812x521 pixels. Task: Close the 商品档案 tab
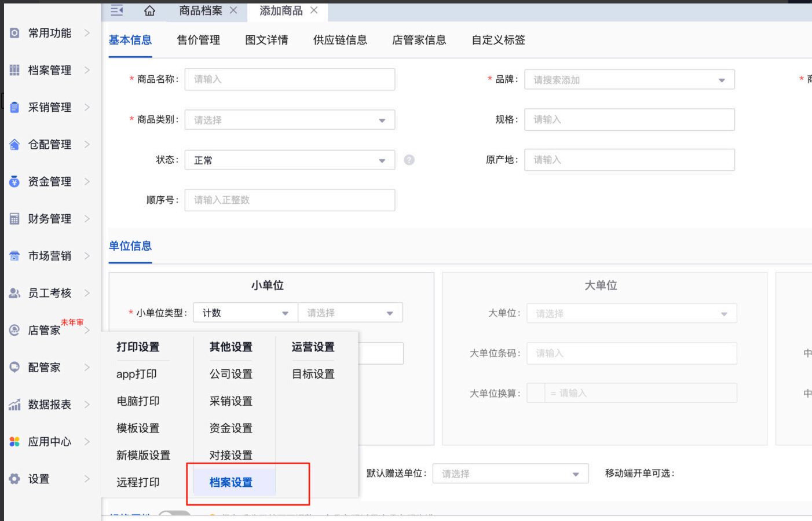(233, 10)
